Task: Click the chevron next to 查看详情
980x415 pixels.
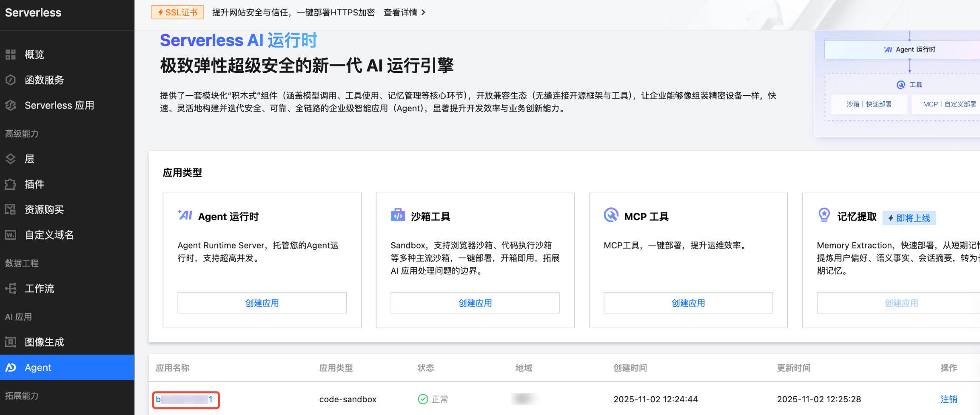Action: tap(423, 13)
